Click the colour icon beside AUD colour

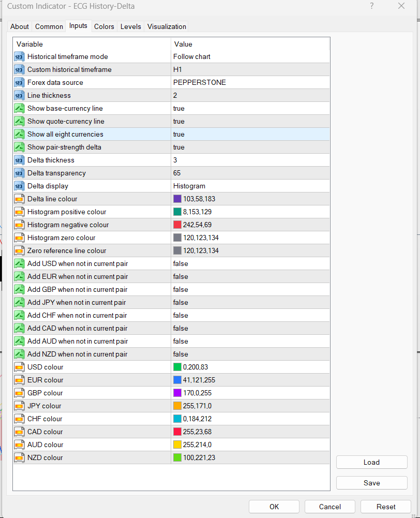click(x=19, y=445)
